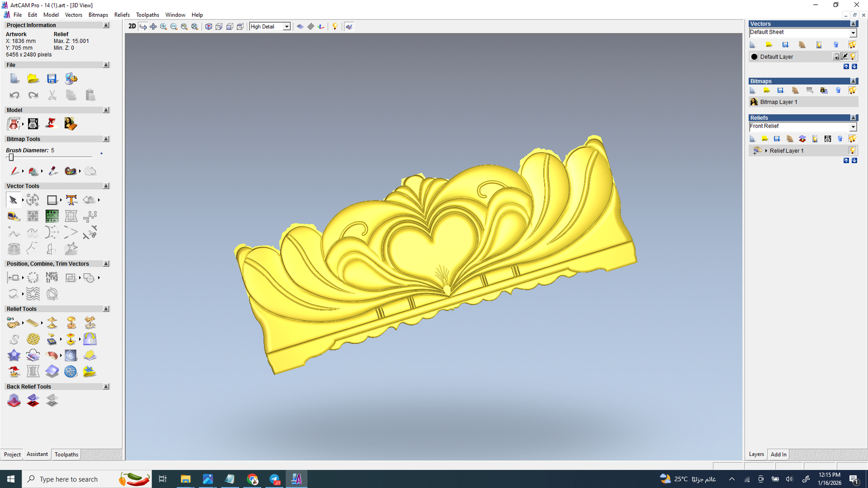Select the bitmap Paint brush tool
868x488 pixels.
pyautogui.click(x=15, y=171)
